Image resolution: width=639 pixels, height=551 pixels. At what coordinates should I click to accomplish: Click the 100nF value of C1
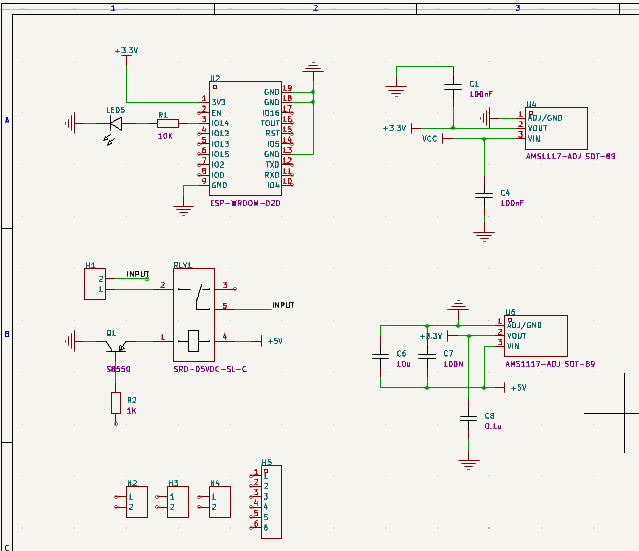point(481,94)
